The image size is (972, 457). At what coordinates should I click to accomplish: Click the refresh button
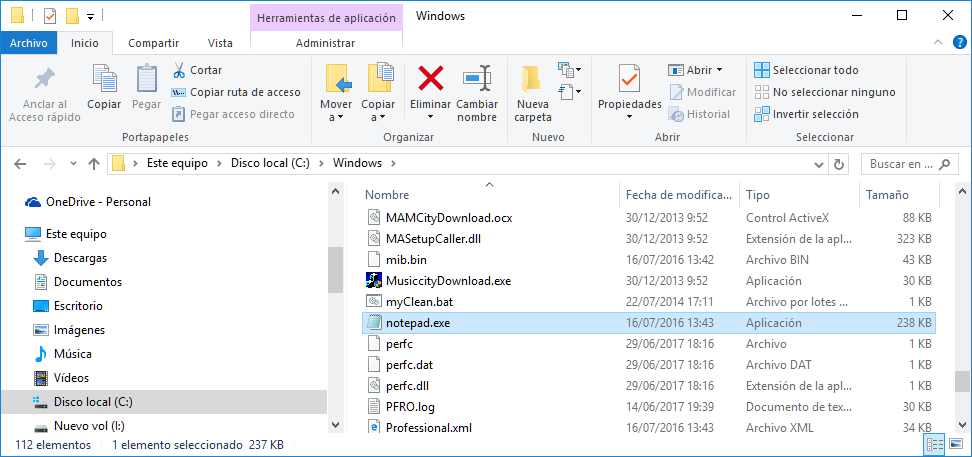[x=839, y=164]
